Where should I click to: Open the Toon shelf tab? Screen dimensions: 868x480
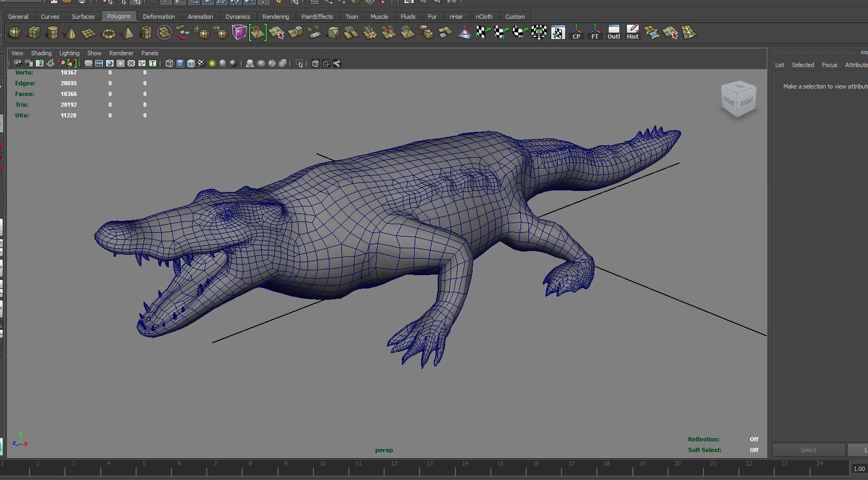(x=351, y=17)
